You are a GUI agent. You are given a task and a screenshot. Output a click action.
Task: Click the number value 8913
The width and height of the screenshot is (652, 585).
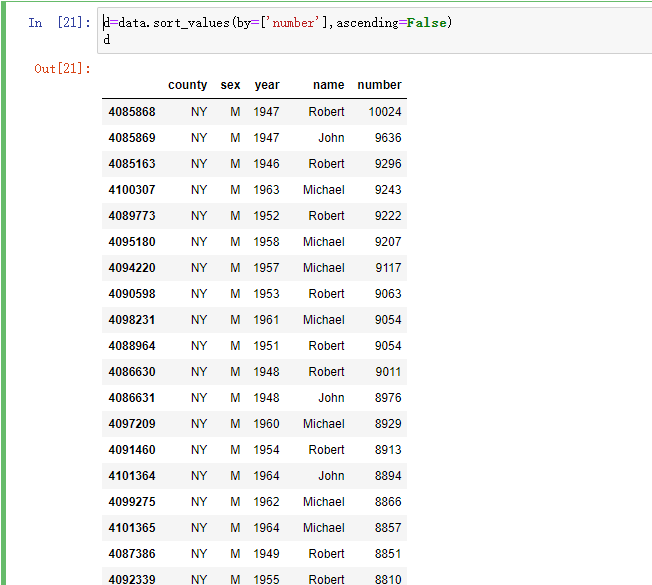(x=388, y=449)
